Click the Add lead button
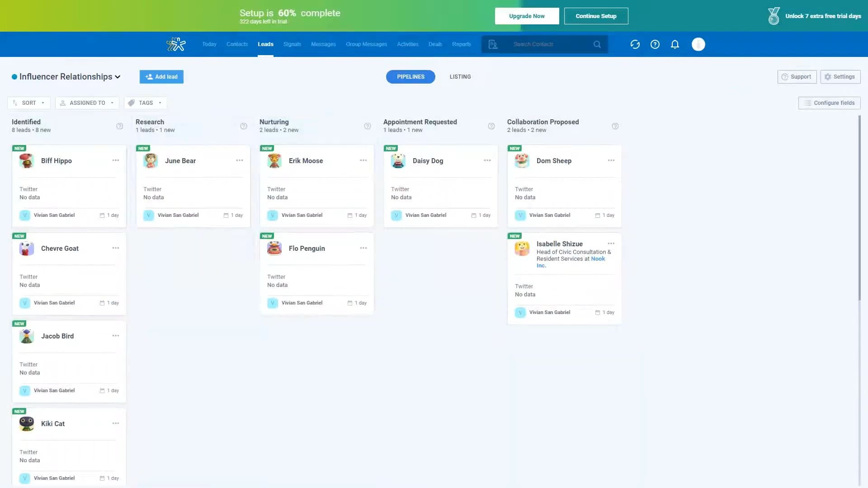The width and height of the screenshot is (868, 488). [161, 77]
